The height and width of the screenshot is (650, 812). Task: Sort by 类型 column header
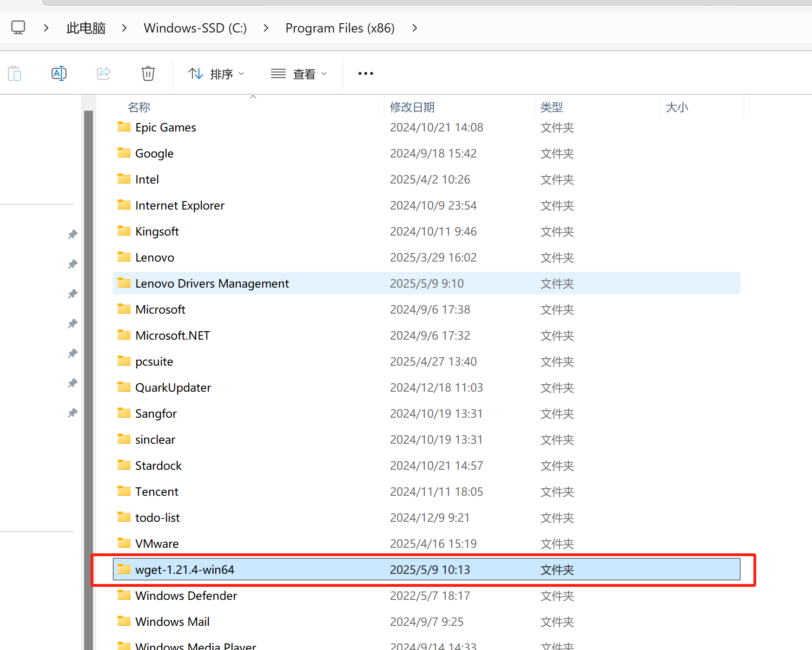click(552, 107)
